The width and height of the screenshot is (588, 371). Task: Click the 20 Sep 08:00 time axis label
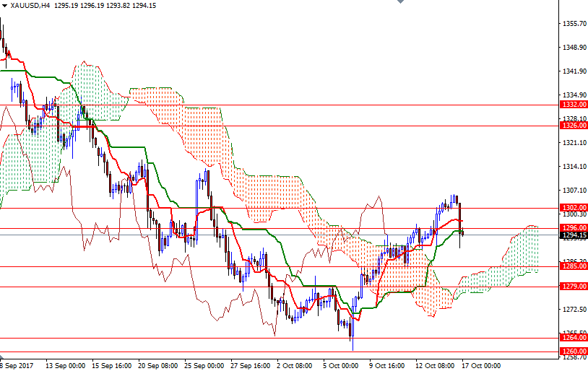(x=157, y=365)
